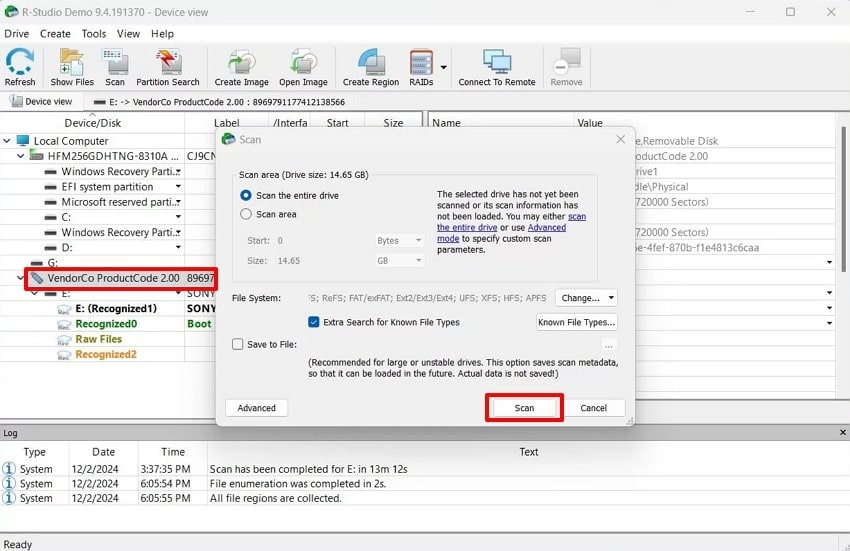
Task: Open the Help menu
Action: [x=162, y=34]
